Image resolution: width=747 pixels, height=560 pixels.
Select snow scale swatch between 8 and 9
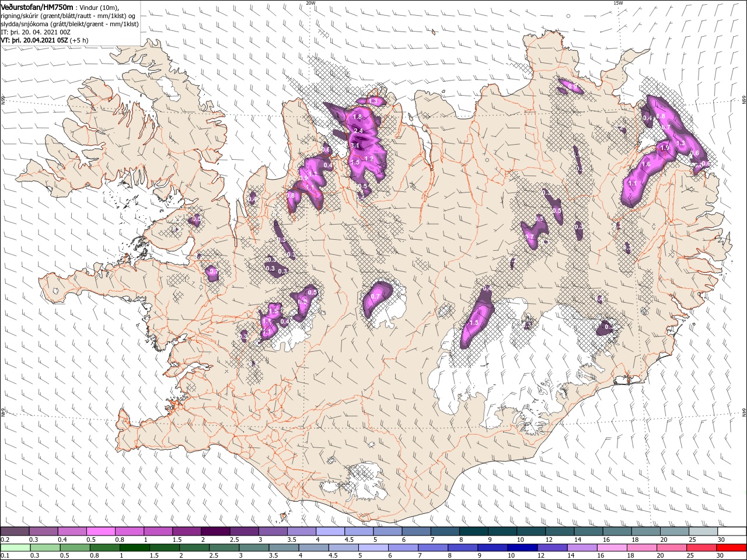[x=474, y=531]
